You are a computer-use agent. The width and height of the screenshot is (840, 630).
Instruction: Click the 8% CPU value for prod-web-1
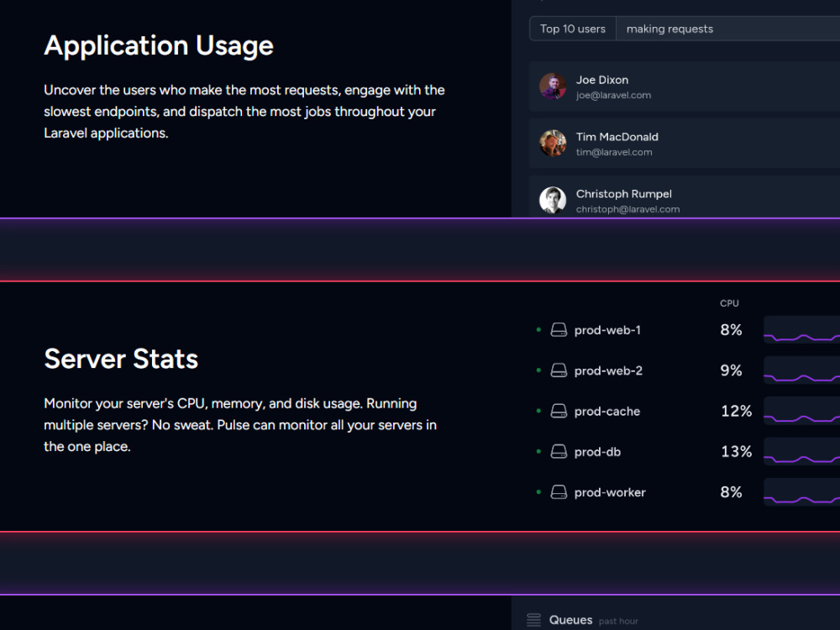point(732,330)
